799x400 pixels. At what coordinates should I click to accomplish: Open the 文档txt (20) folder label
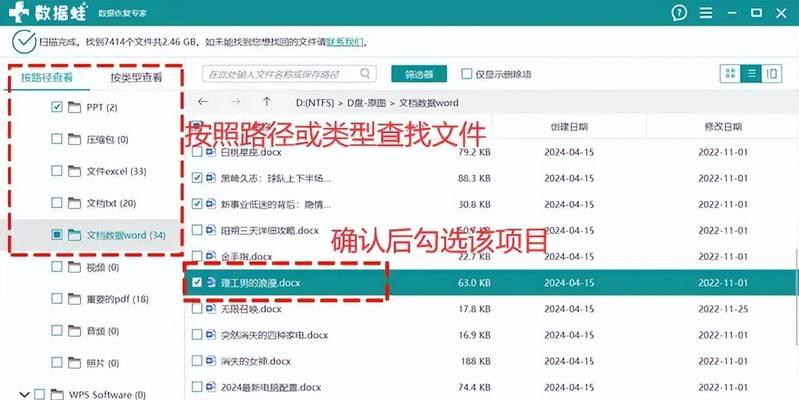[111, 203]
